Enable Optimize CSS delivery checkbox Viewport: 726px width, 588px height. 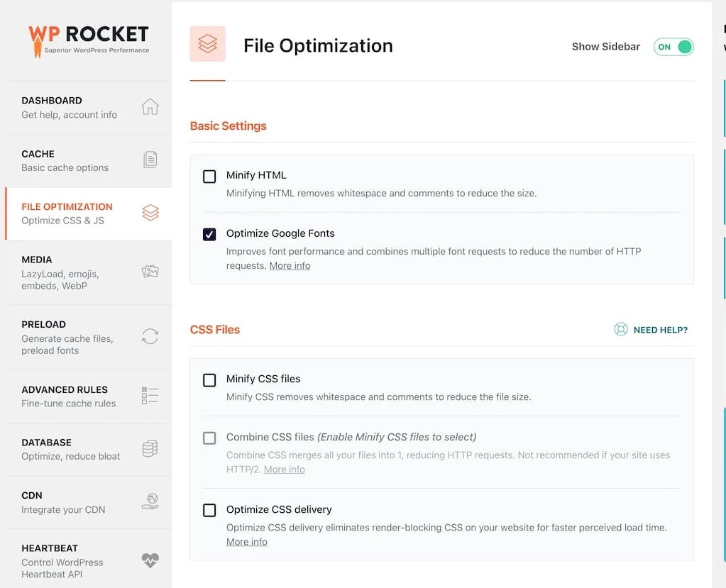tap(209, 510)
